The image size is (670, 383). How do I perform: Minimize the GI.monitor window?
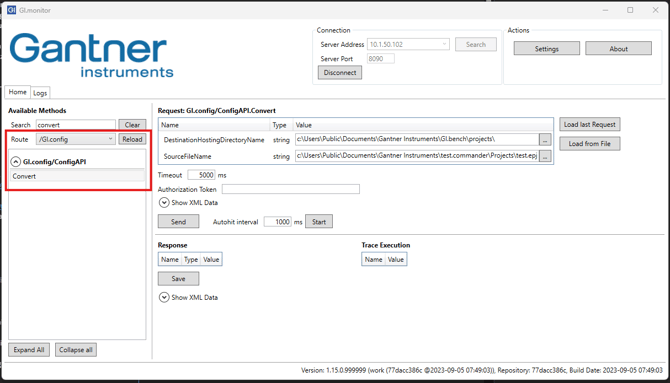(x=605, y=10)
